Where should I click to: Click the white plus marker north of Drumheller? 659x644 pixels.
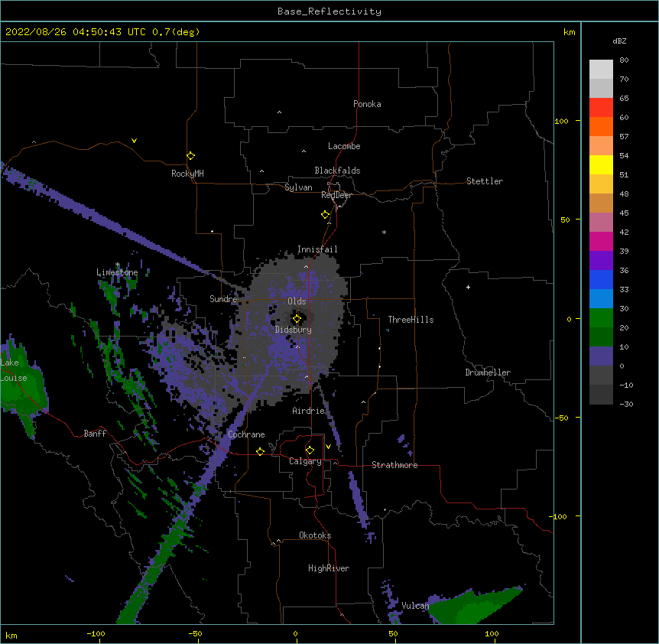coord(468,287)
